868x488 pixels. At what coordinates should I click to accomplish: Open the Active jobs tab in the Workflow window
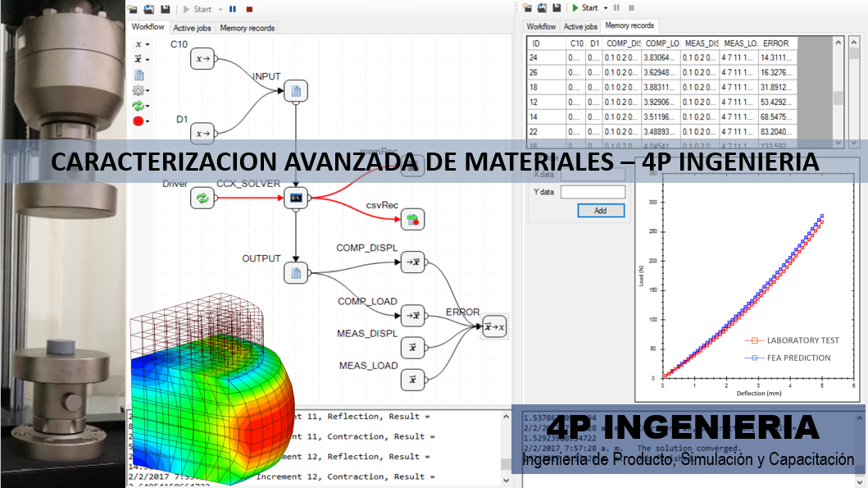tap(192, 28)
